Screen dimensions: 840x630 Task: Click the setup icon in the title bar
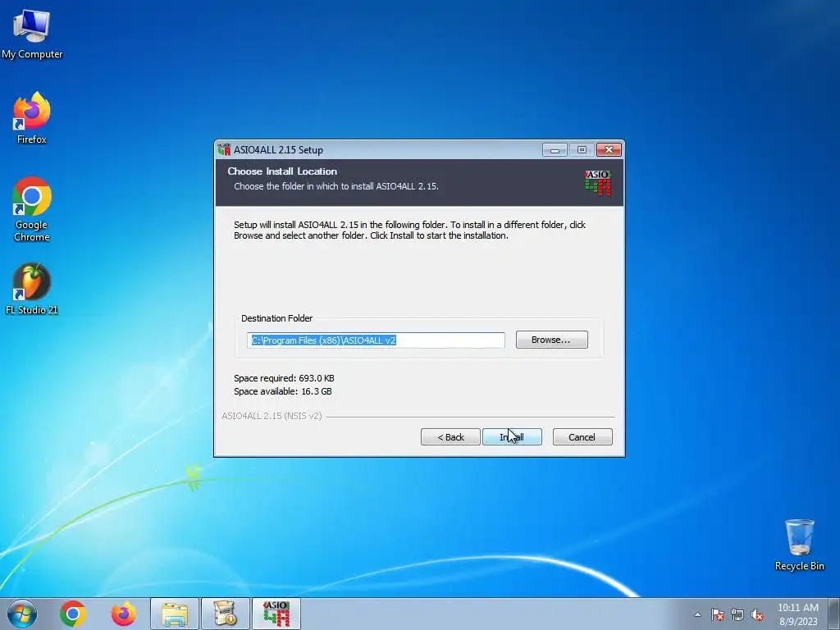(x=224, y=150)
